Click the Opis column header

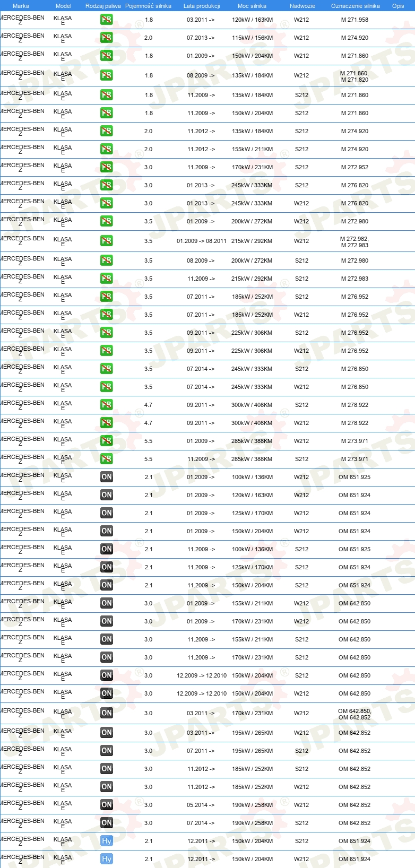[398, 6]
